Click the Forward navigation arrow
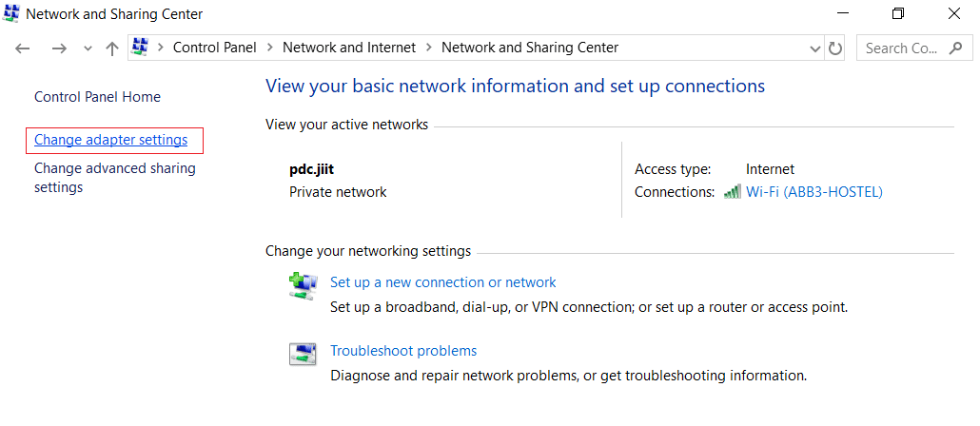Image resolution: width=980 pixels, height=426 pixels. (58, 48)
